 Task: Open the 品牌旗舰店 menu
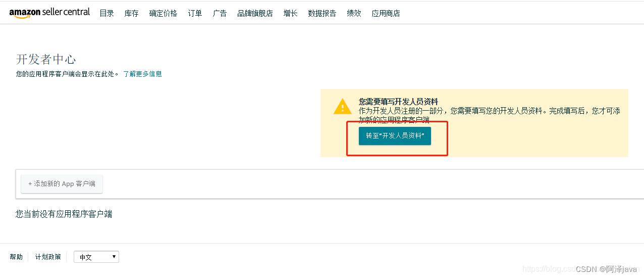point(255,13)
